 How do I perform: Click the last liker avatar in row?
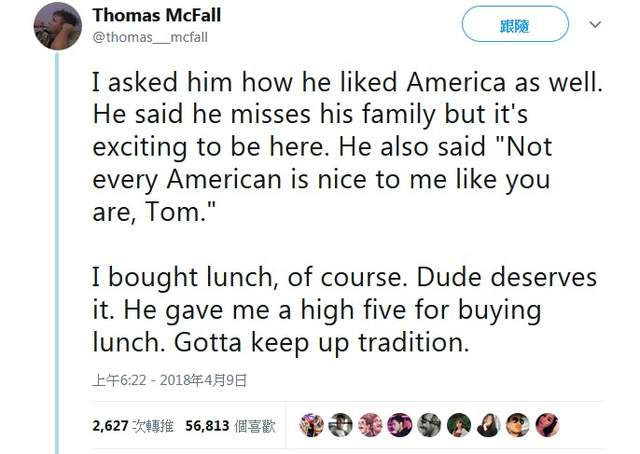(x=547, y=425)
